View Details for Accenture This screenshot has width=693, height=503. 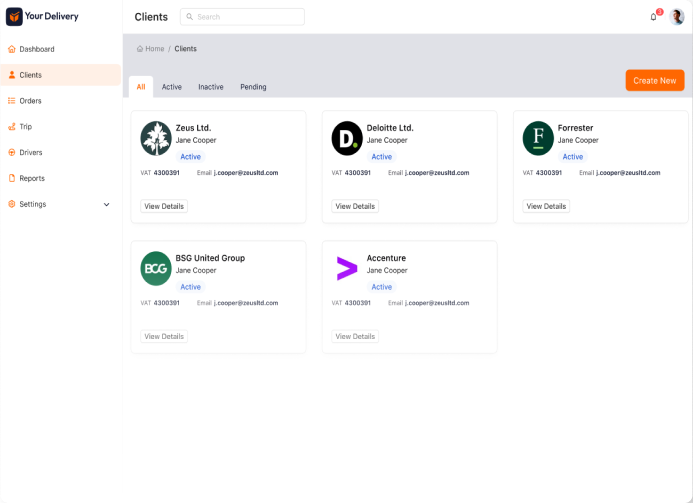tap(355, 336)
